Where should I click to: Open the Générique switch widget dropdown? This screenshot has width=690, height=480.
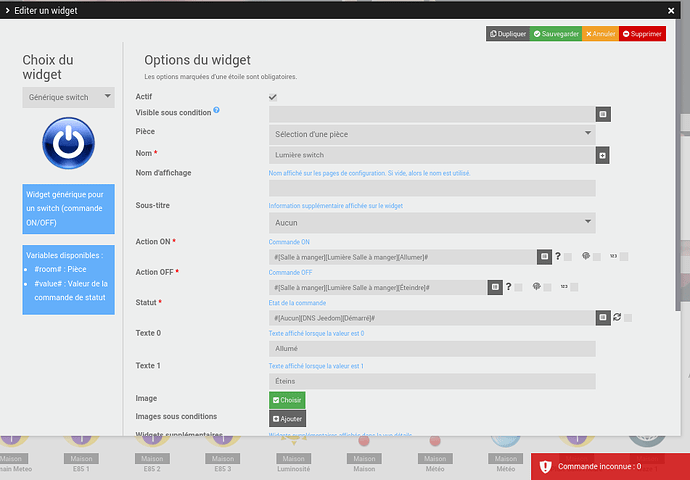[69, 97]
